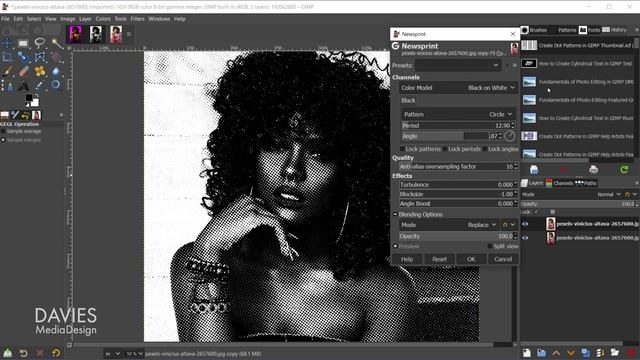Screen dimensions: 640x360
Task: Close the Newsprint dialog
Action: (x=513, y=34)
